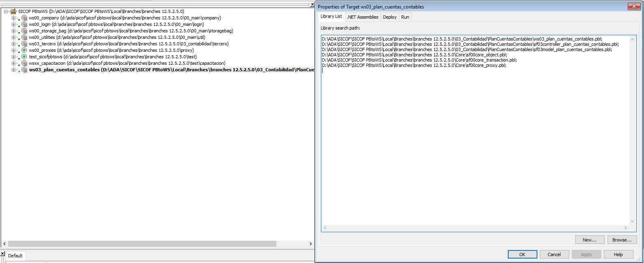Expand the ws03_tercero tree node

(13, 44)
